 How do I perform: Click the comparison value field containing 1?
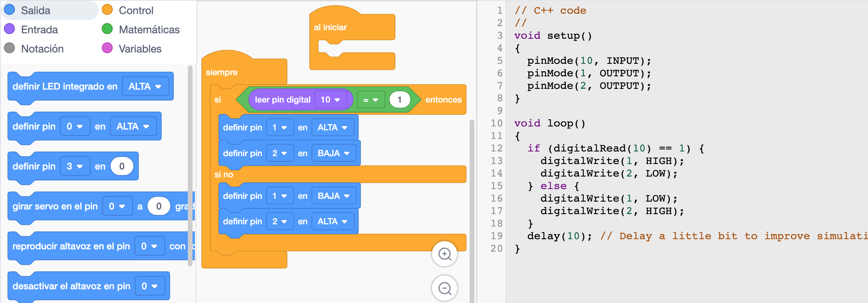[x=400, y=100]
